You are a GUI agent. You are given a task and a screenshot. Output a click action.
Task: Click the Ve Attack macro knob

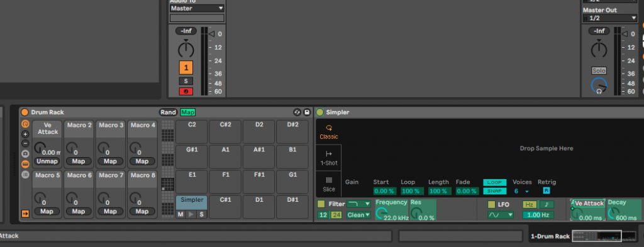click(40, 148)
